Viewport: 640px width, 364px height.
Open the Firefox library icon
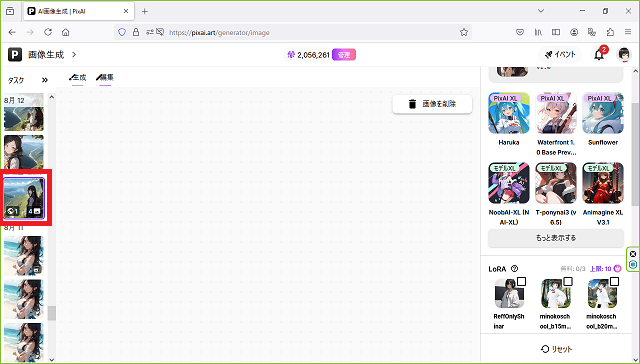(538, 32)
